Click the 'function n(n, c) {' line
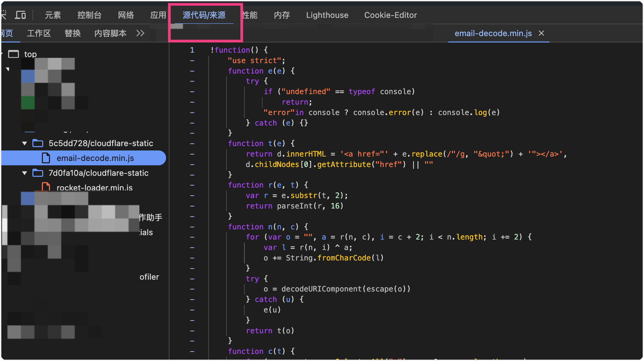Viewport: 644px width, 361px height. 268,227
